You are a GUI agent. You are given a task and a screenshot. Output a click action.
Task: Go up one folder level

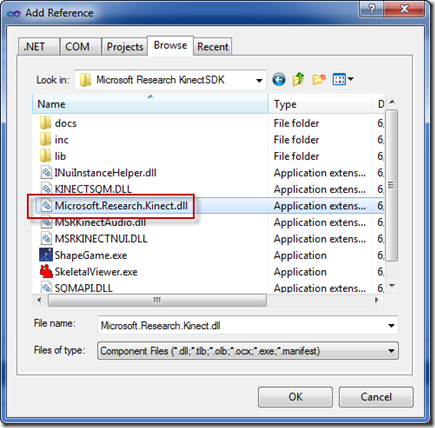(298, 79)
